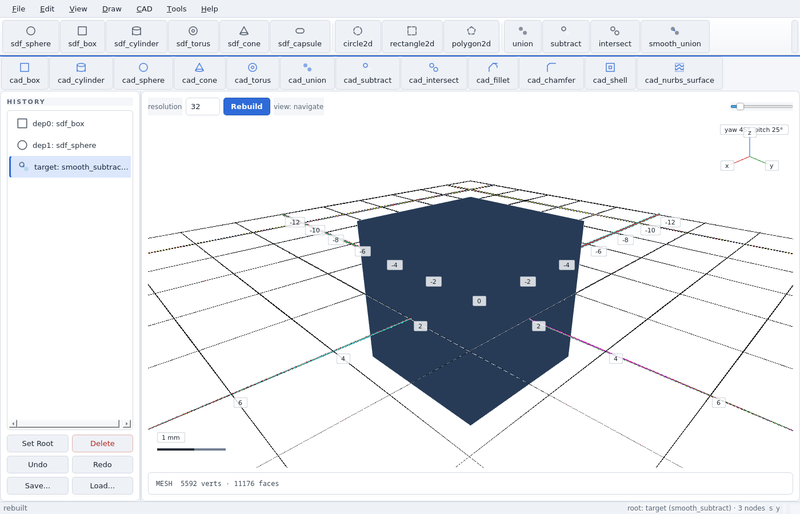Apply the subtract operation
800x514 pixels.
click(x=566, y=37)
